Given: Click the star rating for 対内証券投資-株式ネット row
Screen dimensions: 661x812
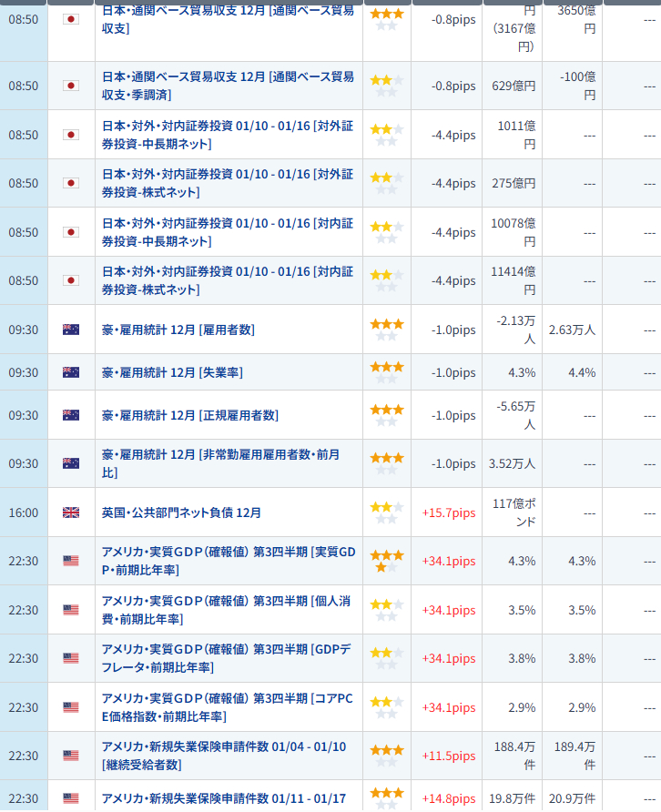Looking at the screenshot, I should (386, 280).
